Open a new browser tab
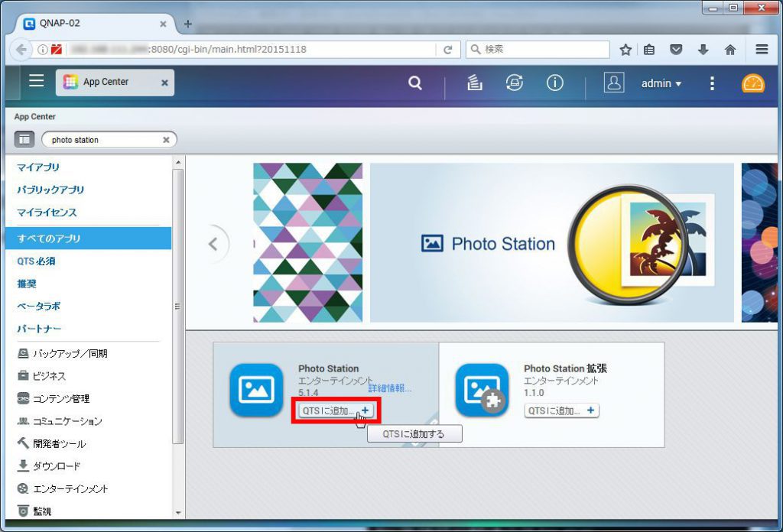783x532 pixels. click(188, 24)
